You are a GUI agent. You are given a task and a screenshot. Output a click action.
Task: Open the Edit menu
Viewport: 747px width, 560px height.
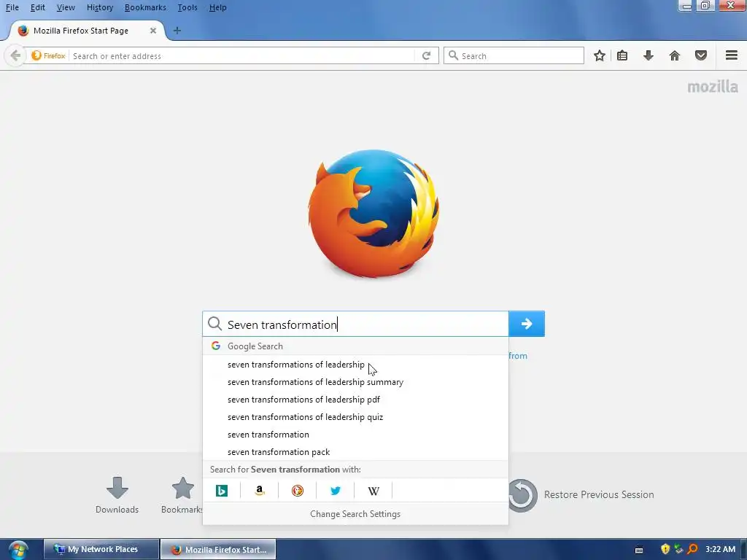(38, 7)
